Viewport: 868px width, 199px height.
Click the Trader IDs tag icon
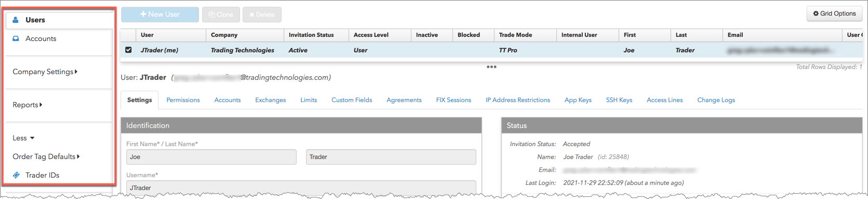16,175
